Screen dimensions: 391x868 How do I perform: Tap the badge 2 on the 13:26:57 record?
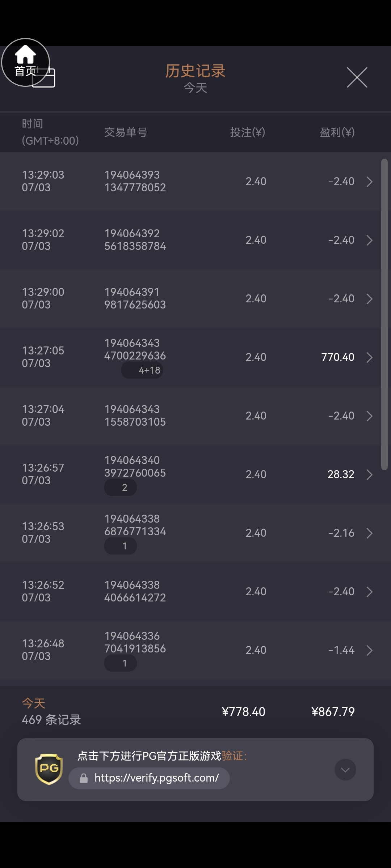pyautogui.click(x=121, y=488)
